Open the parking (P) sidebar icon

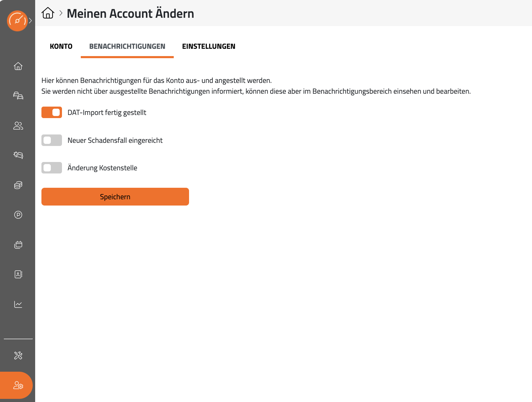click(x=18, y=215)
